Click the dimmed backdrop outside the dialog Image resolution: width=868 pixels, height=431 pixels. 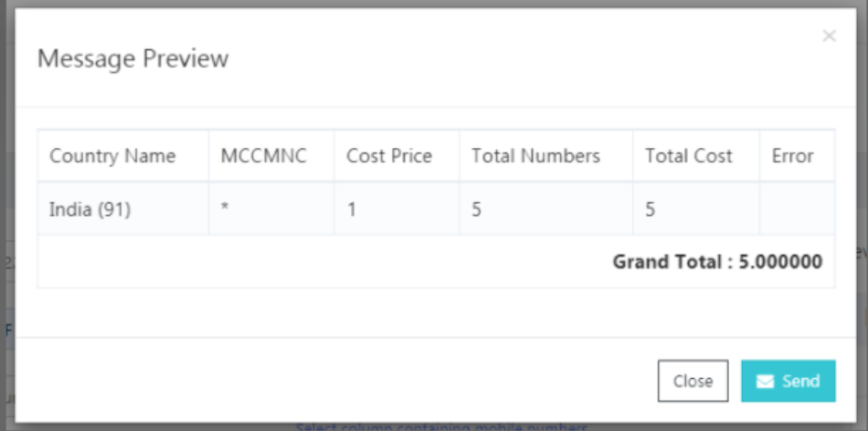click(x=7, y=274)
